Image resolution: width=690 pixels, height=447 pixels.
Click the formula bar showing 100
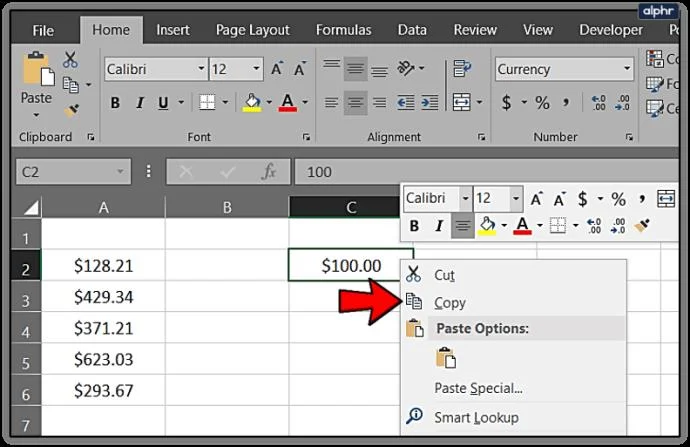tap(487, 172)
